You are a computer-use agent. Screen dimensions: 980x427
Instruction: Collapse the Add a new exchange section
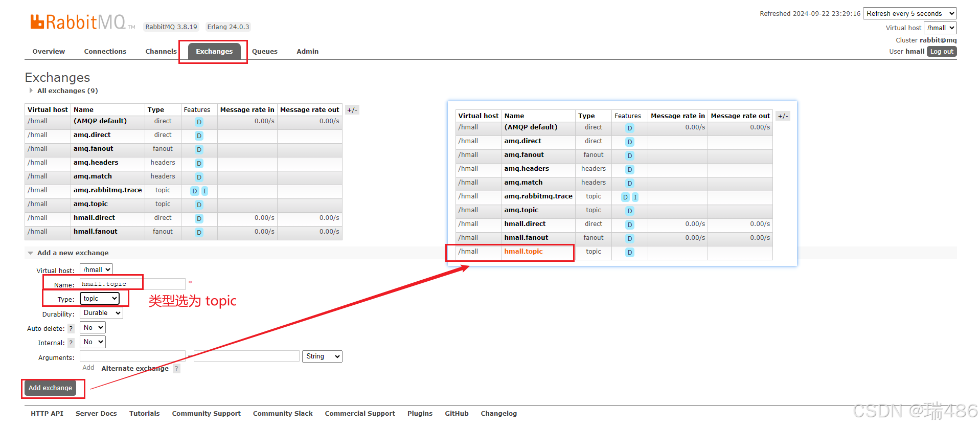point(73,253)
